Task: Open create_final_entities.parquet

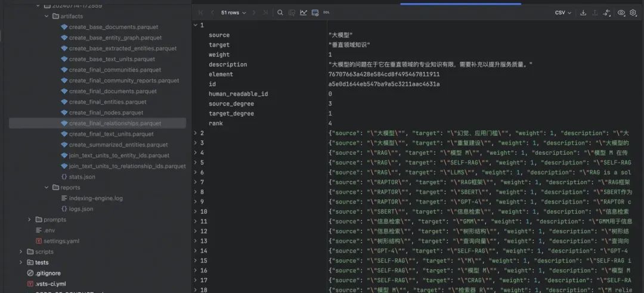Action: pos(107,102)
